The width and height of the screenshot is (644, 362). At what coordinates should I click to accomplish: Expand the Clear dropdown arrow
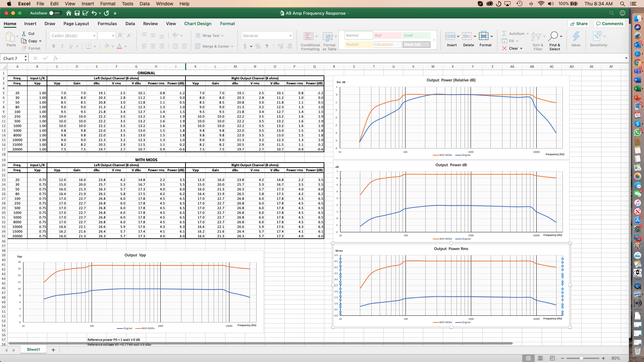[521, 48]
